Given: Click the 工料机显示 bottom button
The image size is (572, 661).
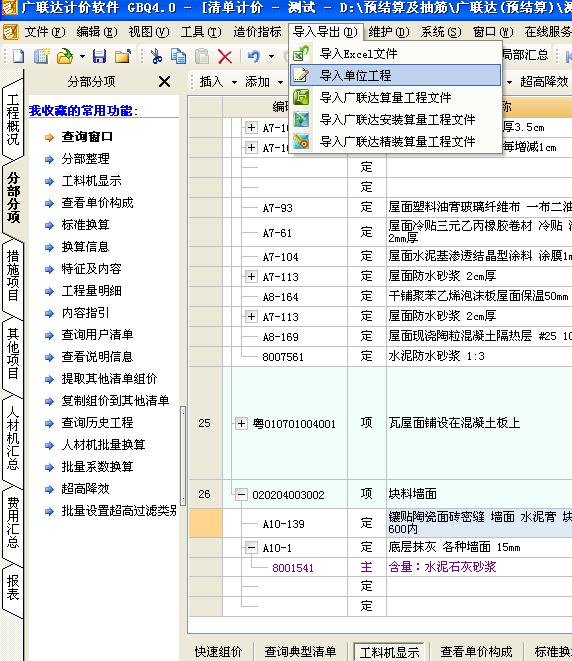Looking at the screenshot, I should click(x=389, y=652).
